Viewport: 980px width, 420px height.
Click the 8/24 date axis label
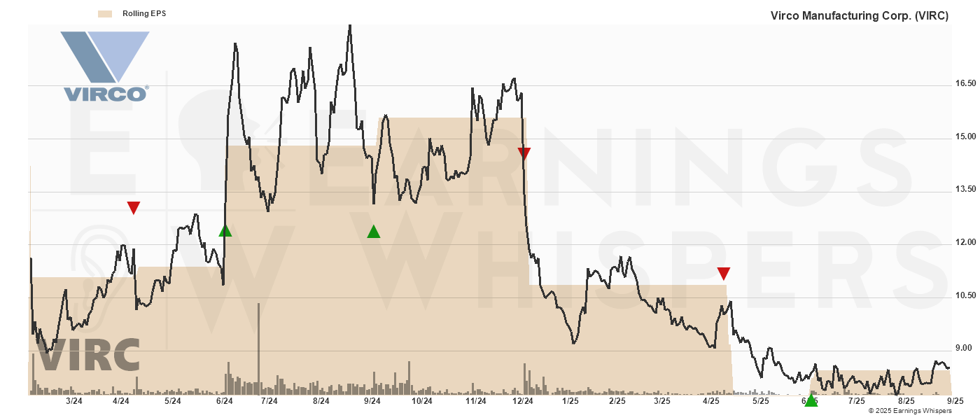321,401
